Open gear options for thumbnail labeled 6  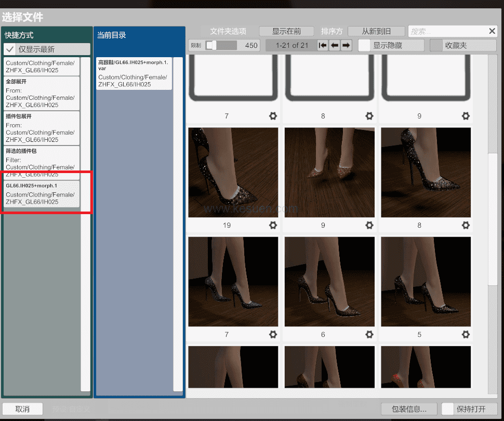click(369, 334)
